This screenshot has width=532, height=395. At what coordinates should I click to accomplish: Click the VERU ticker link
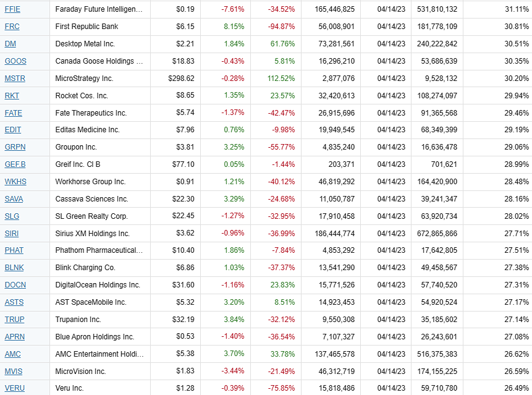[14, 388]
